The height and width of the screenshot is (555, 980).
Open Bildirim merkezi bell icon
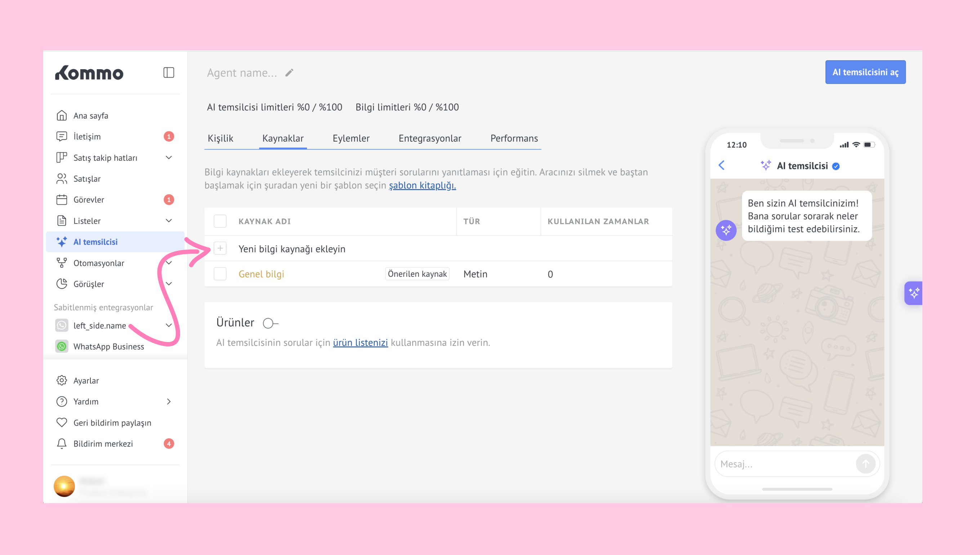pos(62,444)
